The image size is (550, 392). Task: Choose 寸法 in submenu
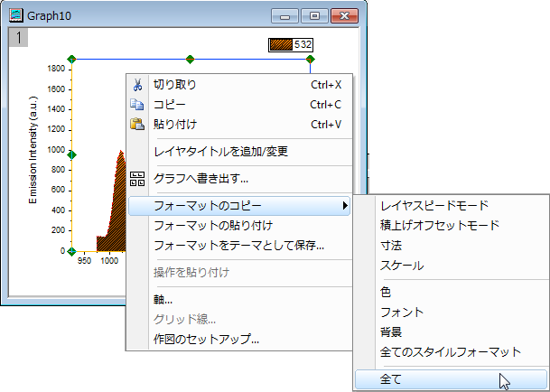(451, 246)
